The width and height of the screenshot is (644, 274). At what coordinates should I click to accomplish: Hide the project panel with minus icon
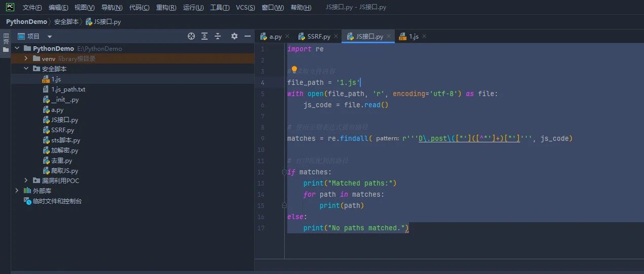248,36
